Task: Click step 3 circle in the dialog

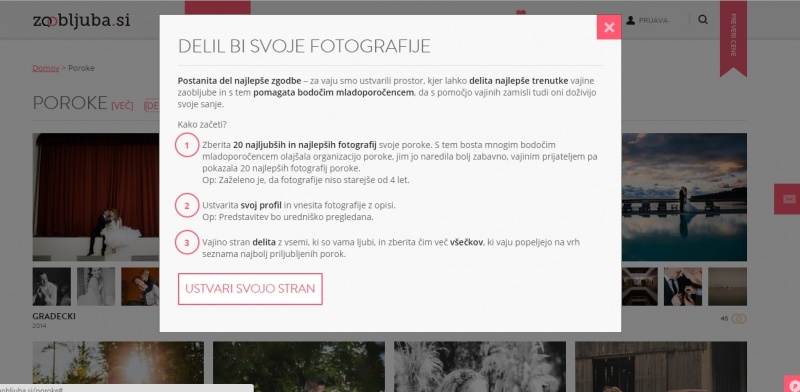Action: 187,242
